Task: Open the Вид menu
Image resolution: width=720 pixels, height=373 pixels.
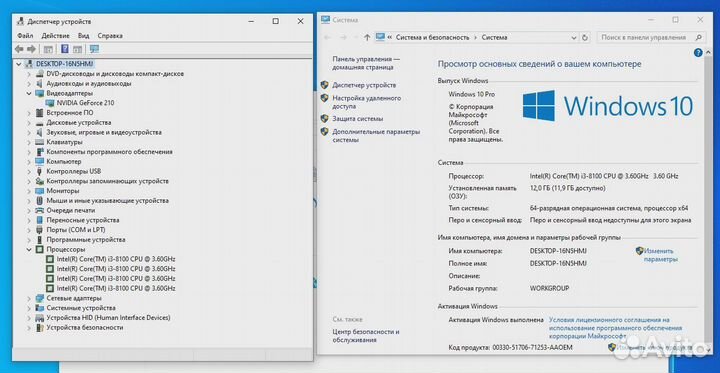Action: (x=84, y=35)
